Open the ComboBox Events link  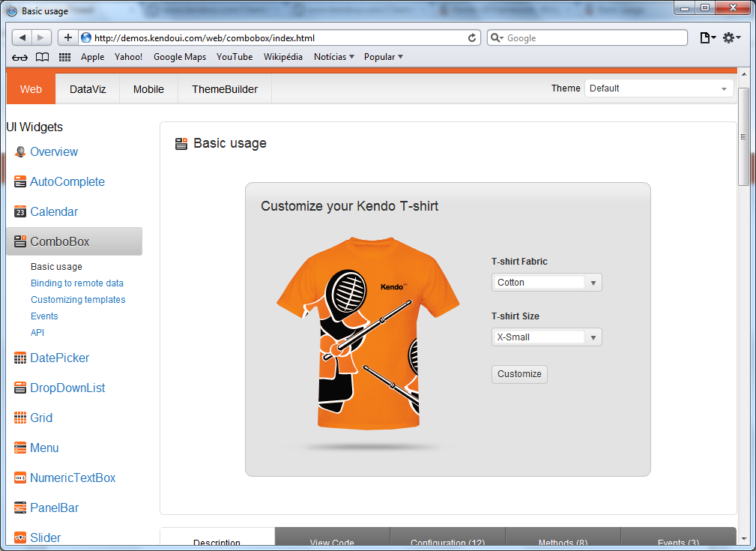[x=44, y=316]
